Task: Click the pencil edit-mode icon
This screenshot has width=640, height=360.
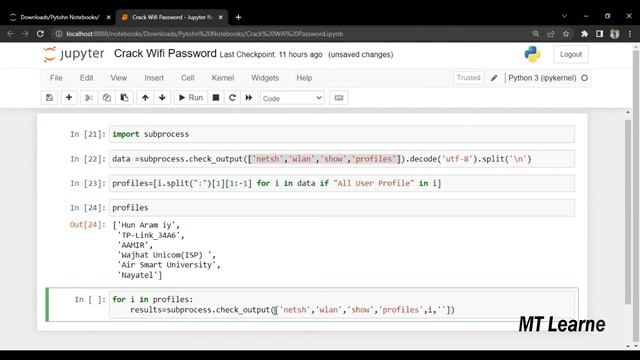Action: [x=494, y=78]
